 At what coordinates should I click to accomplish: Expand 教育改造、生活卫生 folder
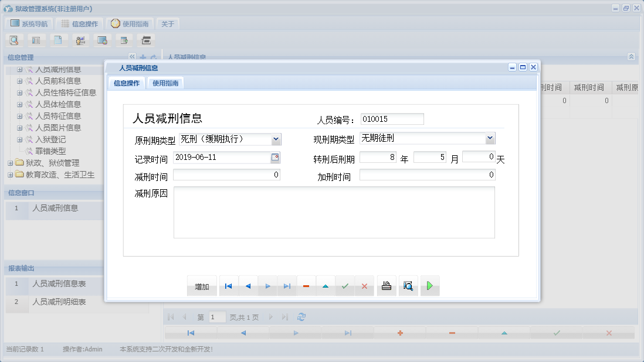click(x=11, y=175)
